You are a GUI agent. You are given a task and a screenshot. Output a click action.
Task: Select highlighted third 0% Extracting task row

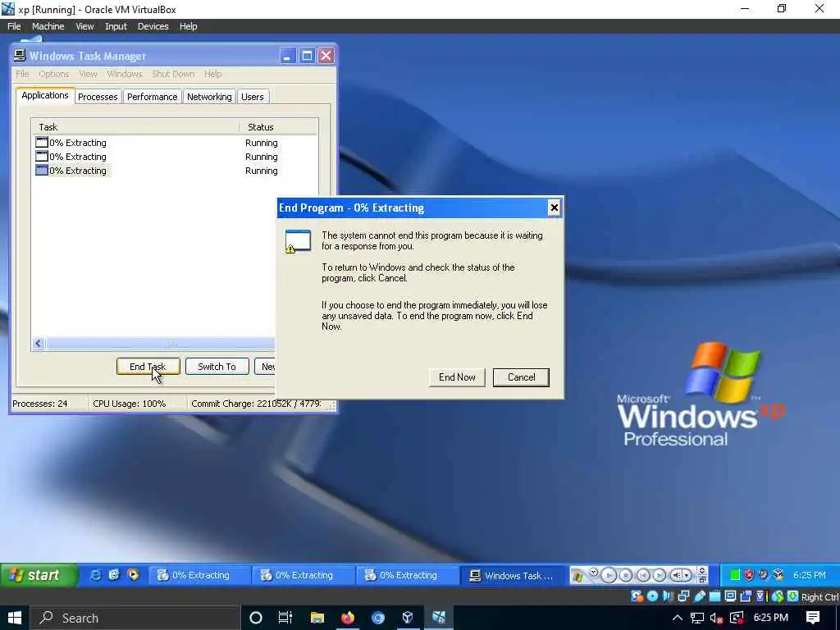[174, 171]
